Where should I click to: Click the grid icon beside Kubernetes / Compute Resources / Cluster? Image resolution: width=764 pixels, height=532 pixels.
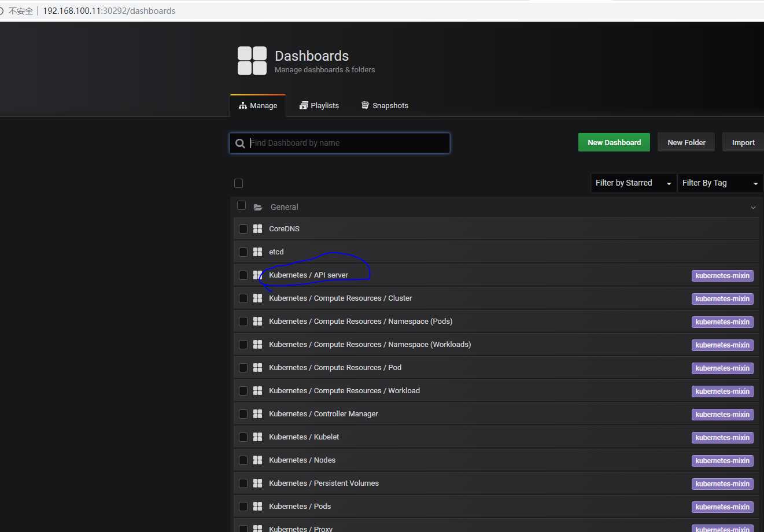pyautogui.click(x=258, y=298)
